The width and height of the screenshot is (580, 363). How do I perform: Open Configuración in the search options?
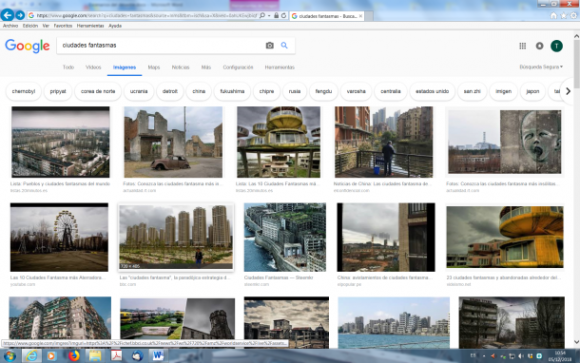pyautogui.click(x=238, y=67)
